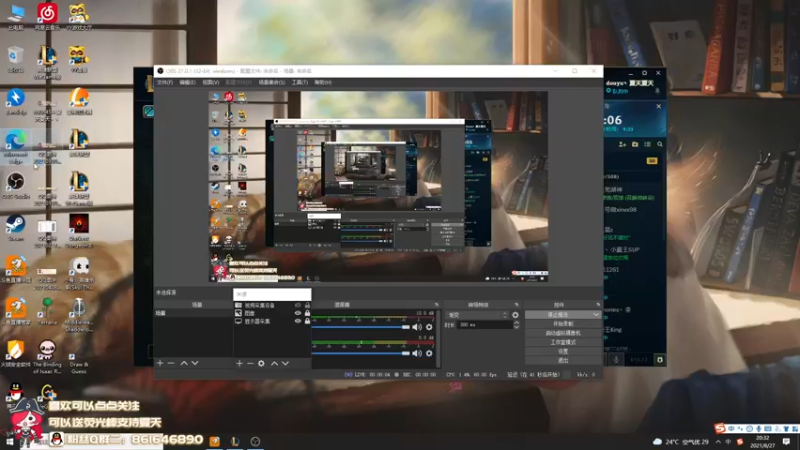Select the display capture source row

click(272, 321)
